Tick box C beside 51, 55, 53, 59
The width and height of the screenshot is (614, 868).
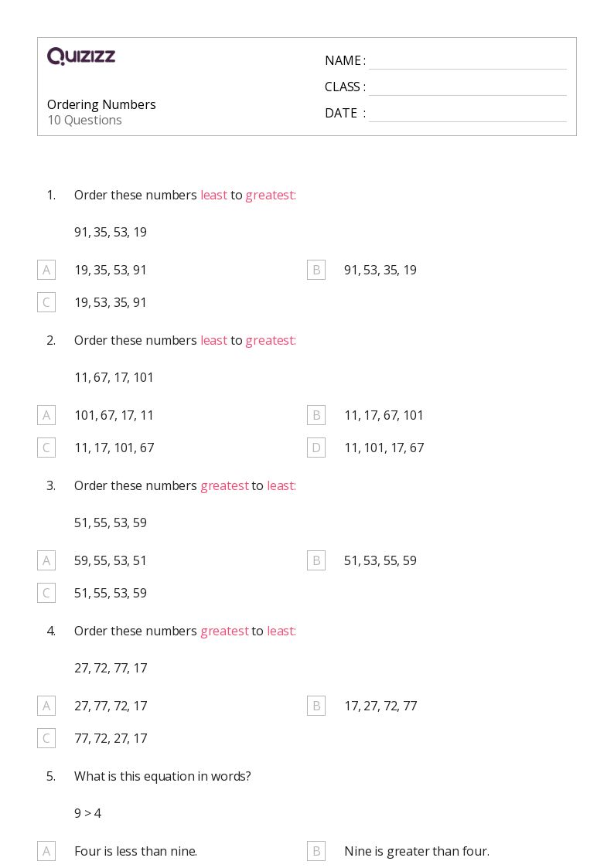(46, 593)
